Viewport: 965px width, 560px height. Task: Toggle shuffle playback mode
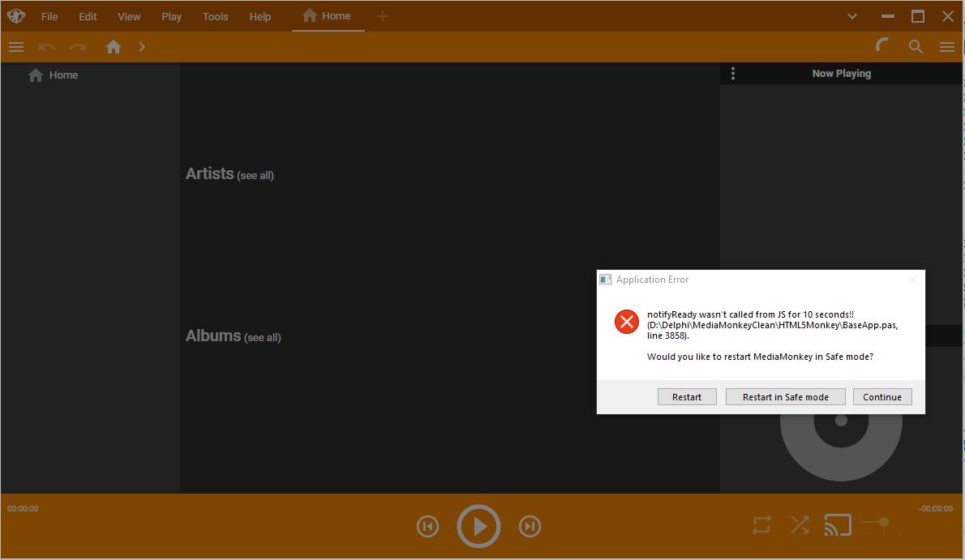click(x=800, y=525)
